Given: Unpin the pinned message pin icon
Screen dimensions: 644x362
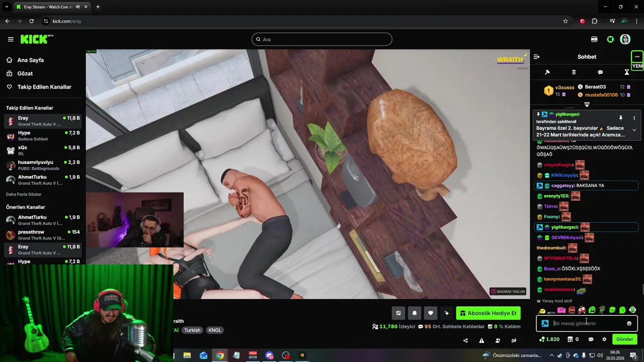Looking at the screenshot, I should 621,118.
